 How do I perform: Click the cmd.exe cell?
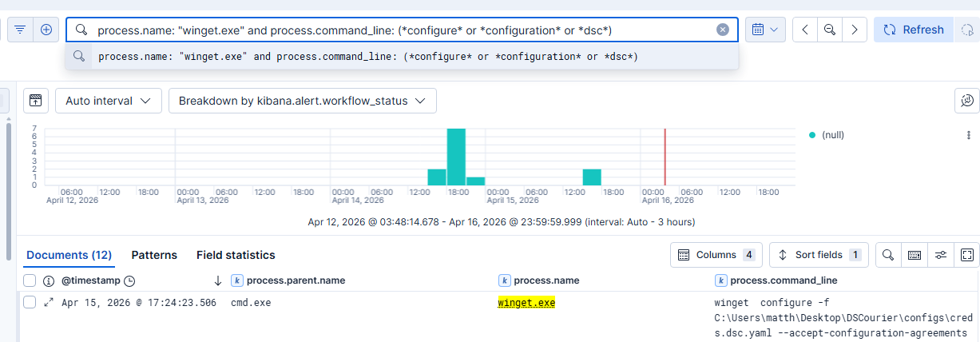[251, 303]
